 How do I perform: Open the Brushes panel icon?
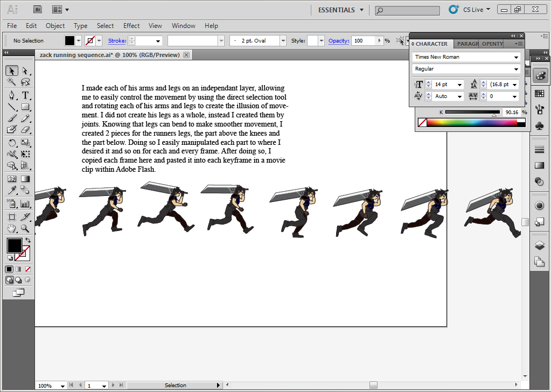tap(539, 110)
